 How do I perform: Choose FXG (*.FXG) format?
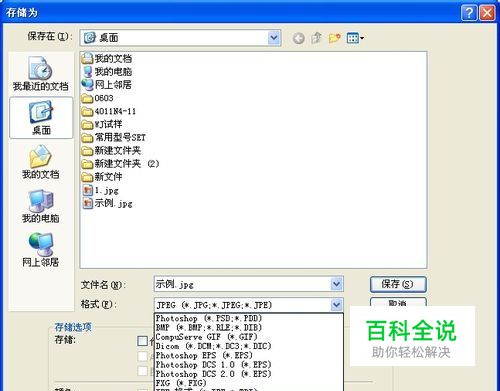click(x=248, y=383)
